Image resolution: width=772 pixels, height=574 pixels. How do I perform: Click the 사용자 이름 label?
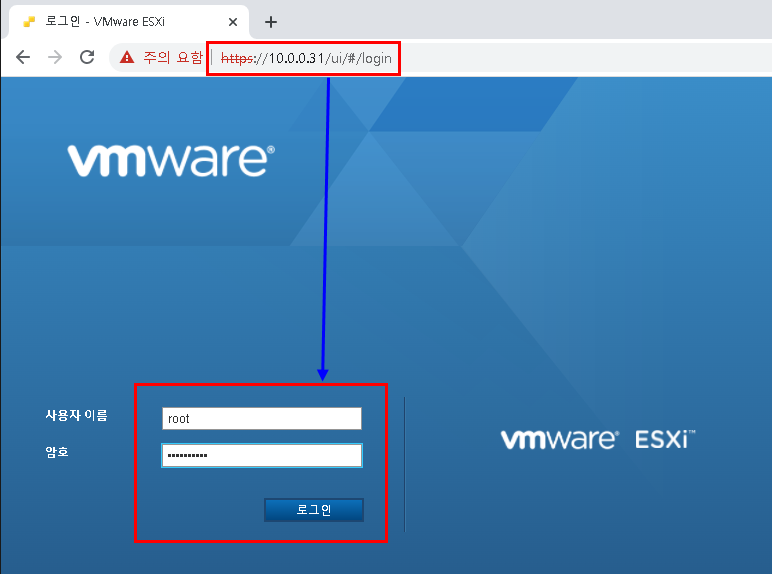76,415
